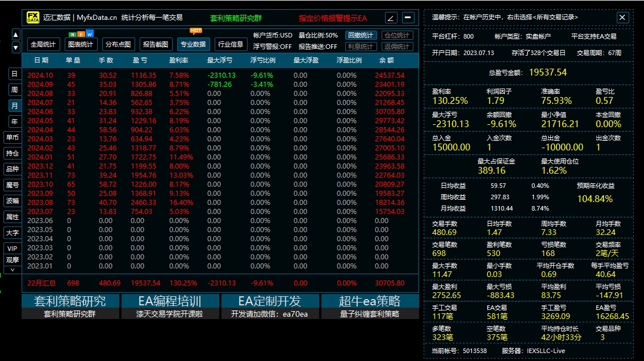Open the 分布点图 tab
Screen dimensions: 644x361
click(x=118, y=44)
